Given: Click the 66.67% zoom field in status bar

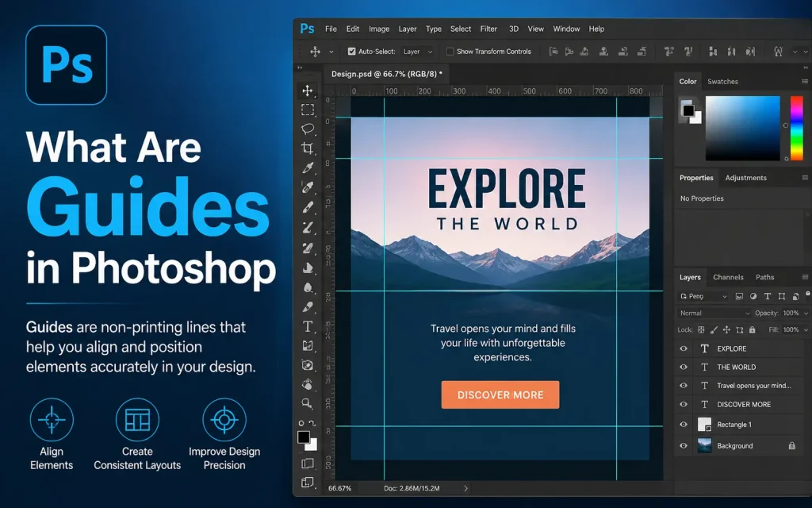Looking at the screenshot, I should [339, 488].
